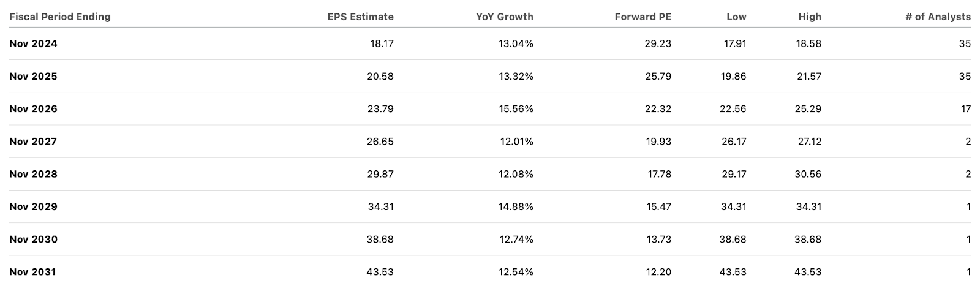Click the High column header

pyautogui.click(x=810, y=17)
